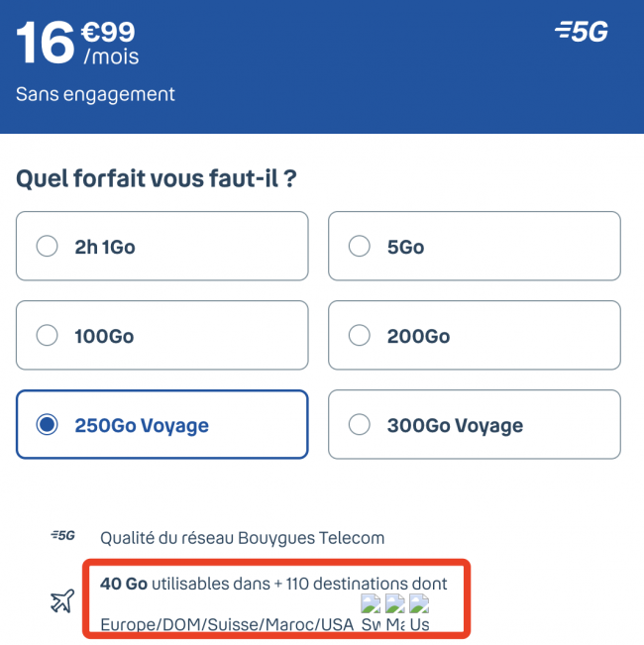Viewport: 644px width, 645px height.
Task: Click the 'Sans engagement' text
Action: click(x=95, y=95)
